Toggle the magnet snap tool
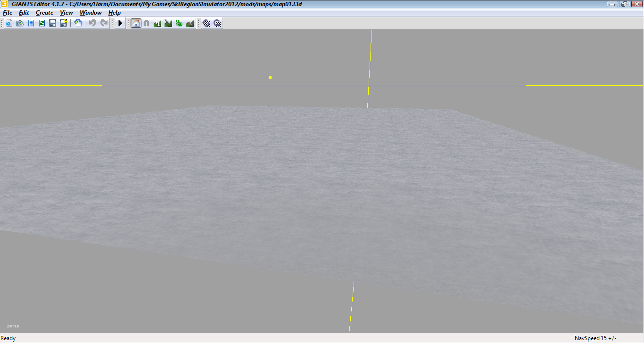This screenshot has width=644, height=343. coord(147,23)
